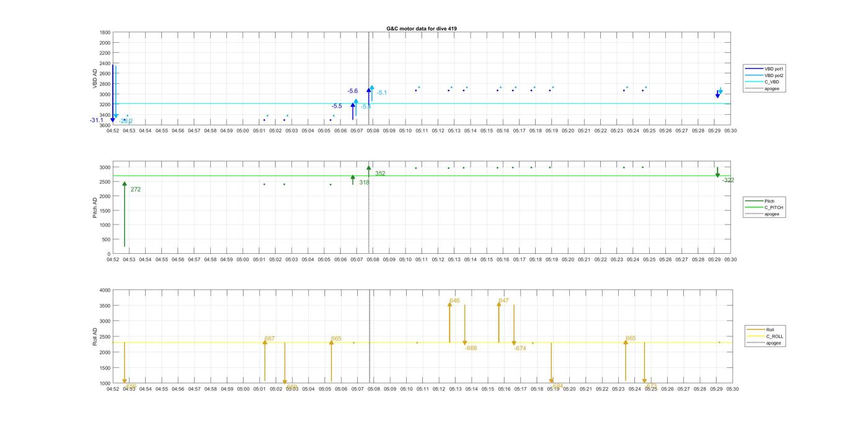Click the 'Roll AD' y-axis label
868x430 pixels.
coord(95,336)
